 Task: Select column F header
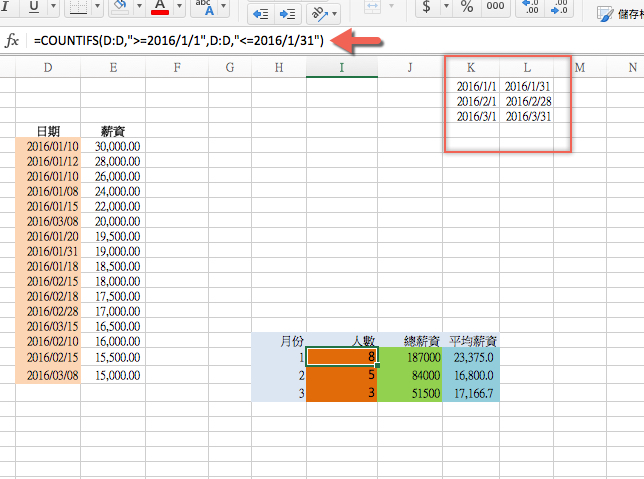click(177, 67)
